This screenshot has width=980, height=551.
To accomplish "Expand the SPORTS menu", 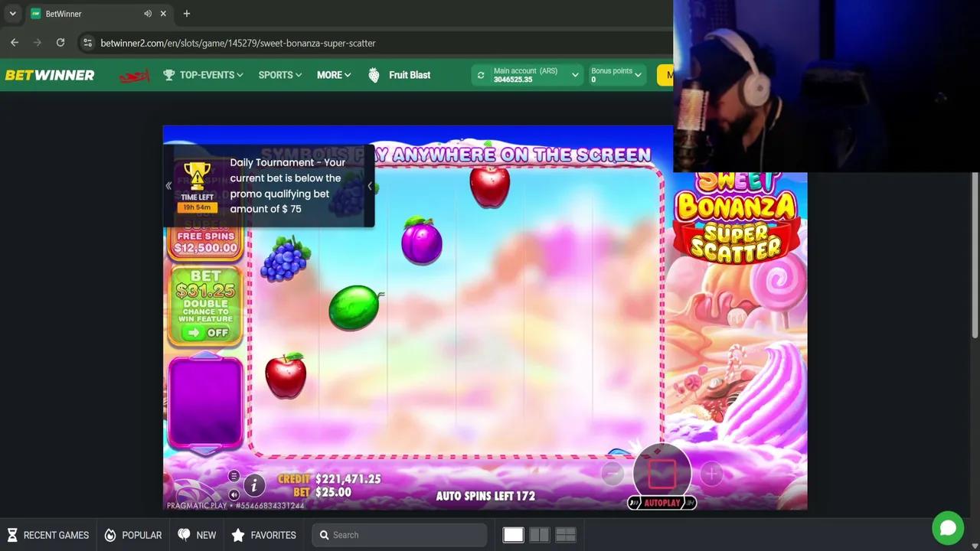I will pyautogui.click(x=279, y=75).
